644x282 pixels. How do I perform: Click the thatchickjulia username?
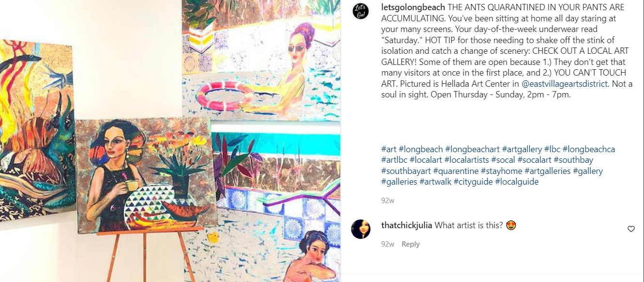point(407,225)
